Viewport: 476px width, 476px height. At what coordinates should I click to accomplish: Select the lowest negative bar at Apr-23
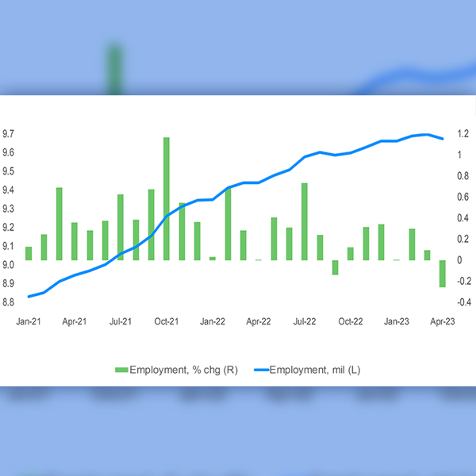coord(442,274)
